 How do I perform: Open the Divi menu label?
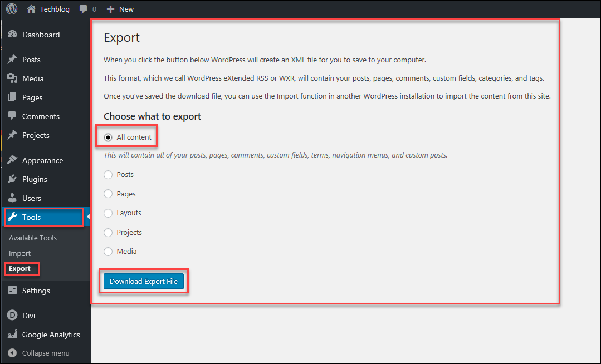[x=29, y=316]
